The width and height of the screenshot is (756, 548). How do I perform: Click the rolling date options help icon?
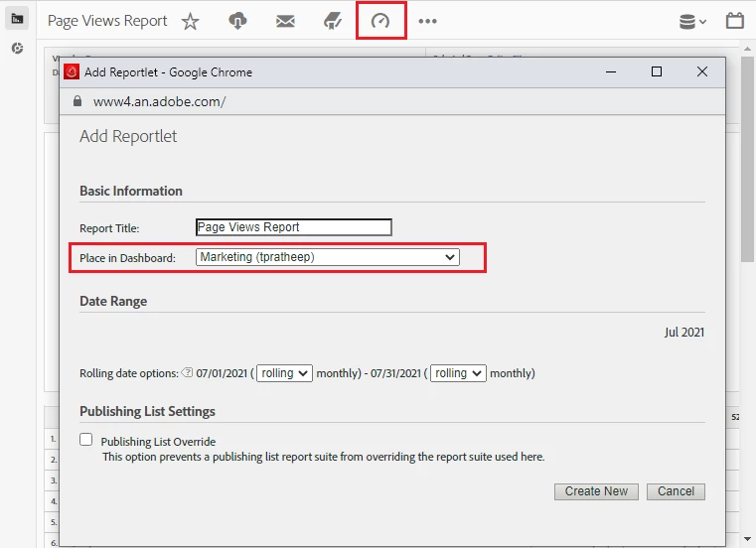(x=187, y=372)
